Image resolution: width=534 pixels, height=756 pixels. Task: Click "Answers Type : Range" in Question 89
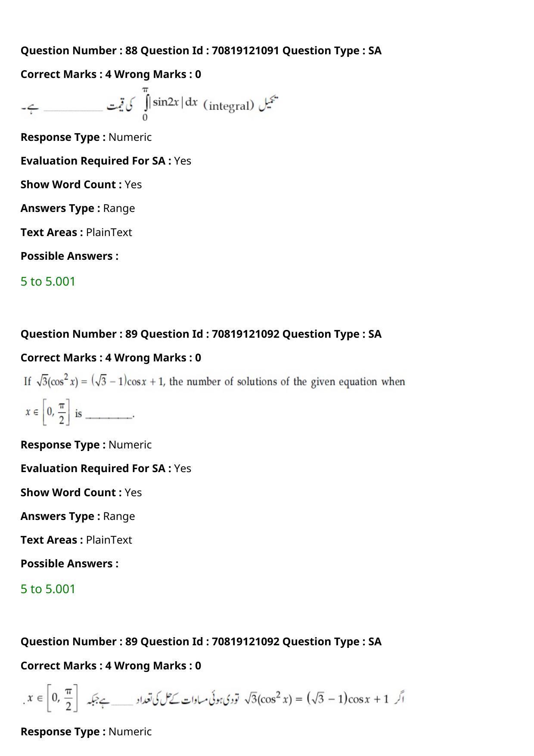point(78,516)
